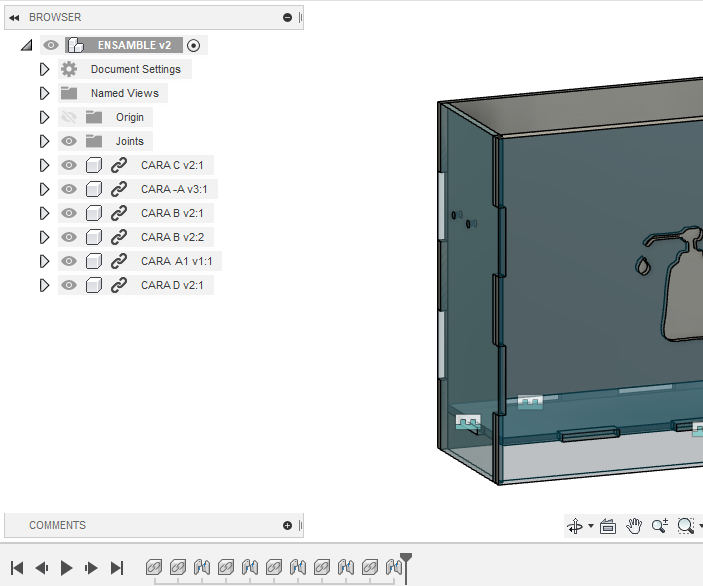
Task: Expand the Origin node
Action: tap(44, 117)
